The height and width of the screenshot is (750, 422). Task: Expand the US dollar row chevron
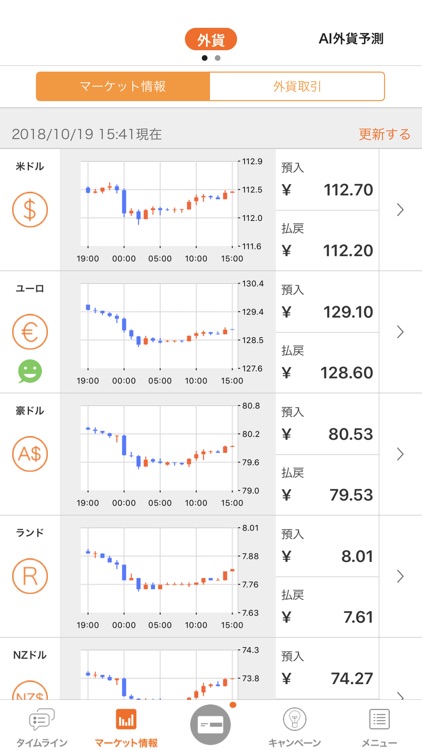(400, 210)
